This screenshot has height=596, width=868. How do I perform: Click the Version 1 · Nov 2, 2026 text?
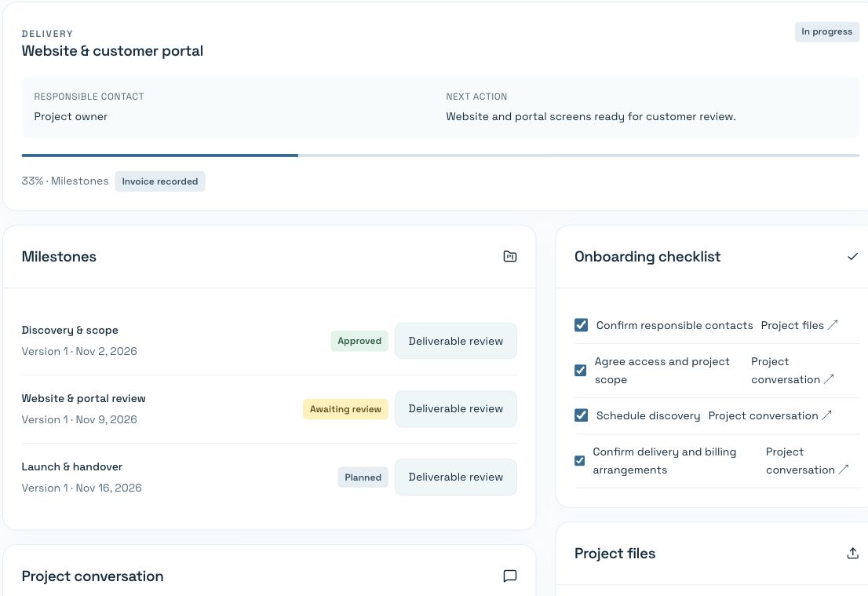coord(79,351)
